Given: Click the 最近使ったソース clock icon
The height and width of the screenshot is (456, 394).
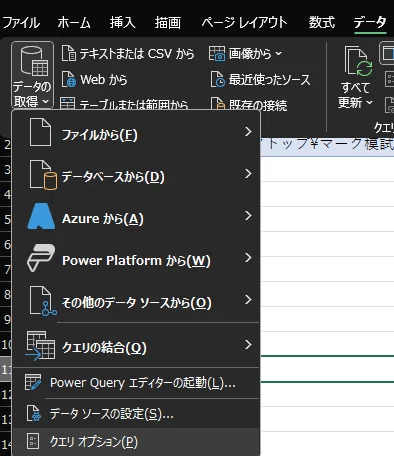Looking at the screenshot, I should click(218, 79).
